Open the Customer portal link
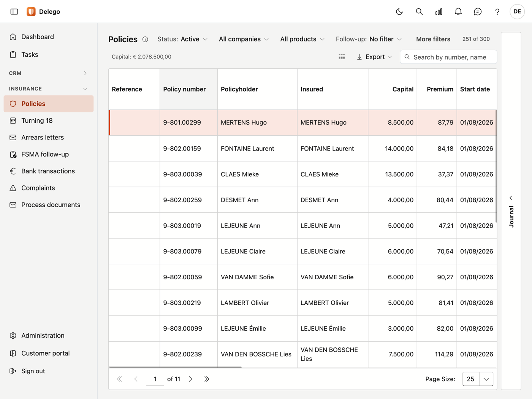The image size is (532, 399). click(x=48, y=353)
